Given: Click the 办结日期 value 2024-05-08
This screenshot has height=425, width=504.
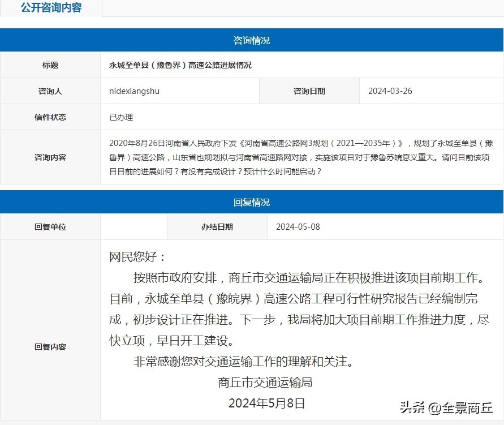Looking at the screenshot, I should (x=298, y=227).
